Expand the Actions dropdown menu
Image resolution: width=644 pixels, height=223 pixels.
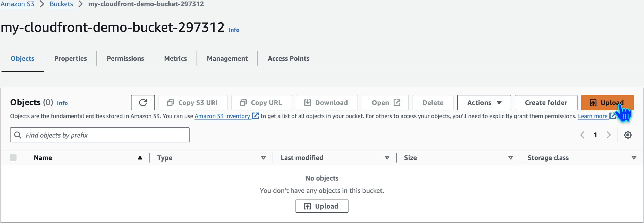pyautogui.click(x=484, y=103)
